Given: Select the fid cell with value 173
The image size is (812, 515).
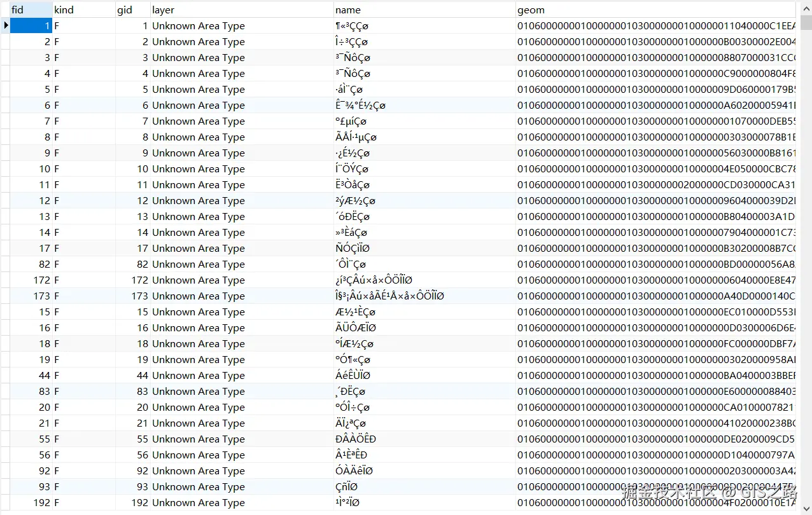Looking at the screenshot, I should click(31, 296).
